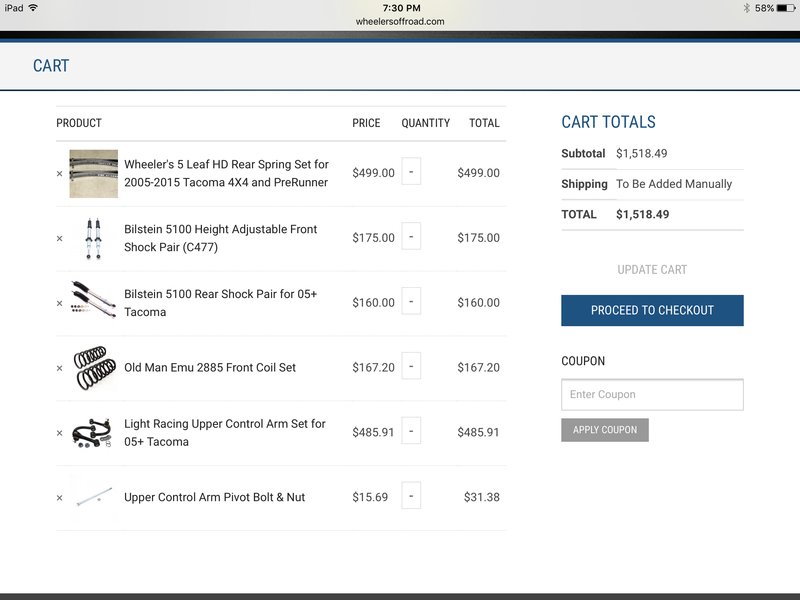Tap the Wi-Fi status icon
Screen dimensions: 800x600
[x=33, y=8]
